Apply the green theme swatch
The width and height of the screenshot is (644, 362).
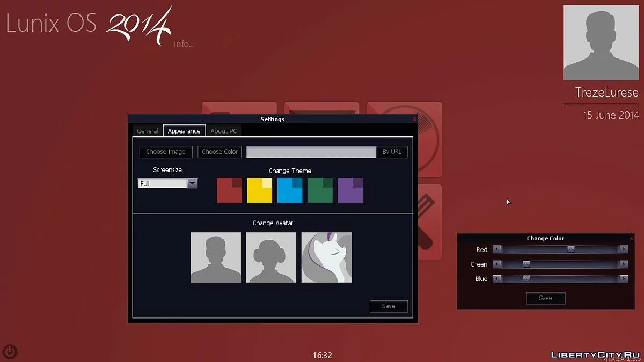pyautogui.click(x=320, y=190)
